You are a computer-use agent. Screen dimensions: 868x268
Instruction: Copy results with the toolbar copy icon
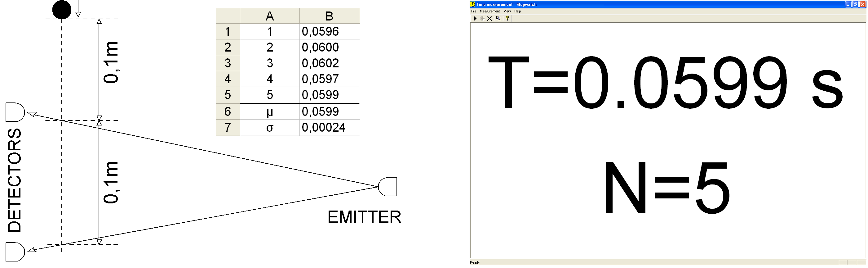[499, 19]
